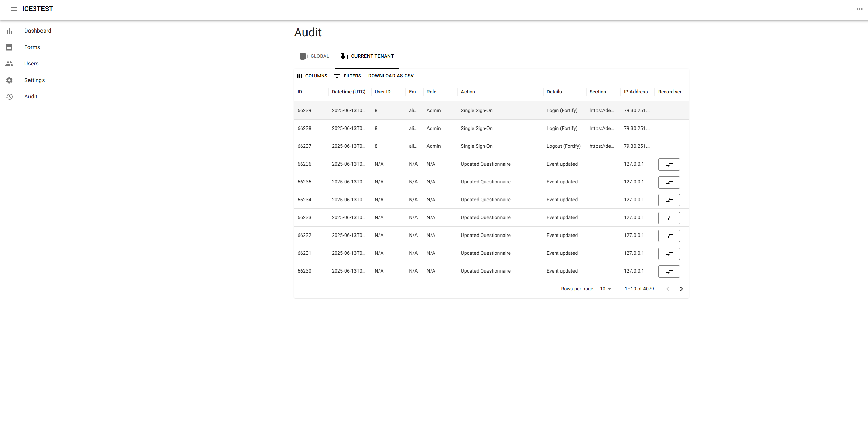Go to the next page of results

tap(682, 289)
